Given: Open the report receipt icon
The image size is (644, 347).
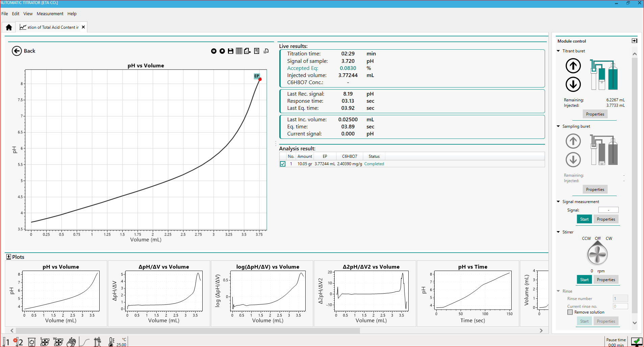Looking at the screenshot, I should click(257, 51).
